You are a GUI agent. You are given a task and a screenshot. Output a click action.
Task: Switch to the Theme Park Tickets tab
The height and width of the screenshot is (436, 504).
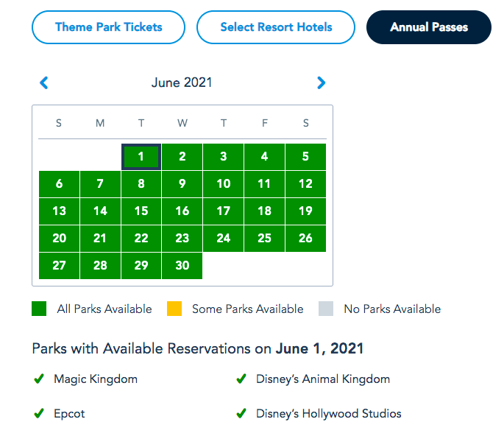coord(108,27)
